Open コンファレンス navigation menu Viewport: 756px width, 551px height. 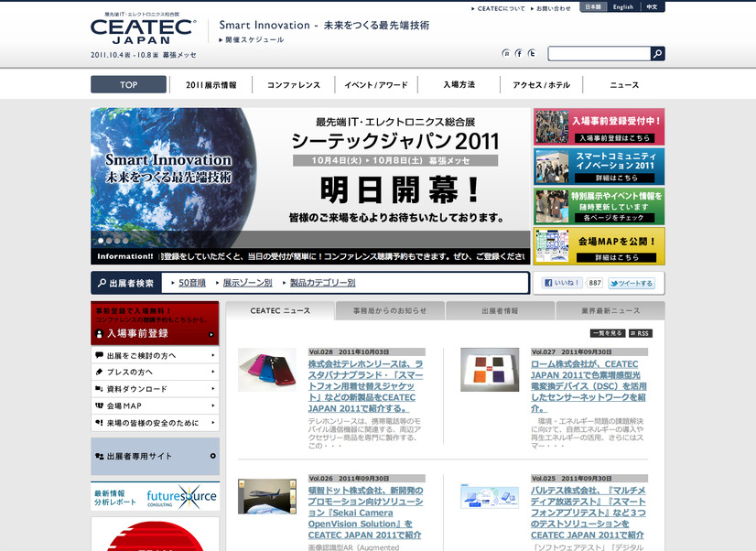click(294, 85)
